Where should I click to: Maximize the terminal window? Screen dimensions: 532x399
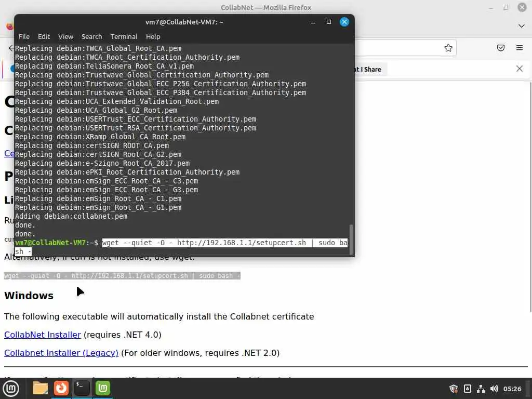coord(329,22)
